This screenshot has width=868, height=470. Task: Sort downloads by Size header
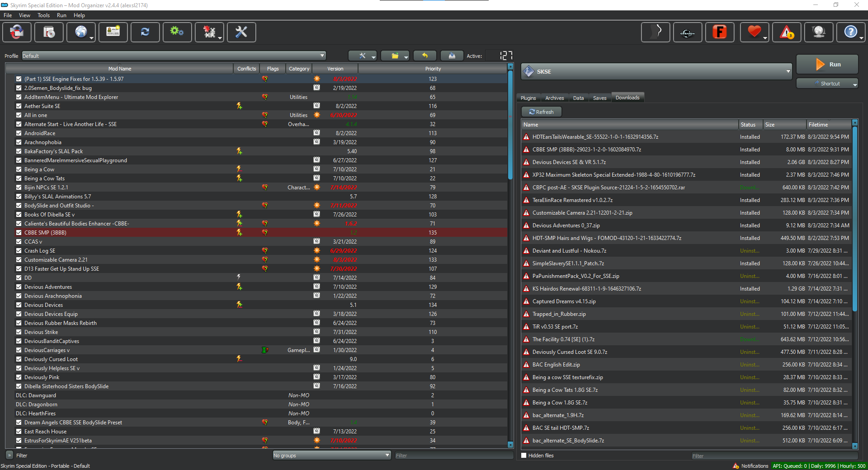coord(785,125)
